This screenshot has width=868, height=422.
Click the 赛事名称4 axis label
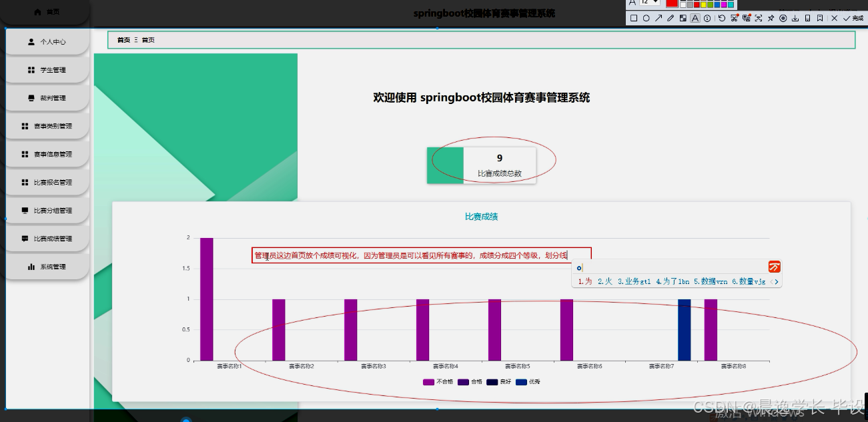pyautogui.click(x=445, y=366)
